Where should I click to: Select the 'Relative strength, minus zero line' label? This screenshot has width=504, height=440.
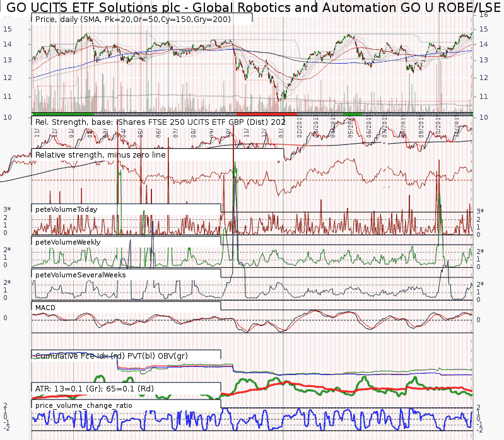coord(100,155)
